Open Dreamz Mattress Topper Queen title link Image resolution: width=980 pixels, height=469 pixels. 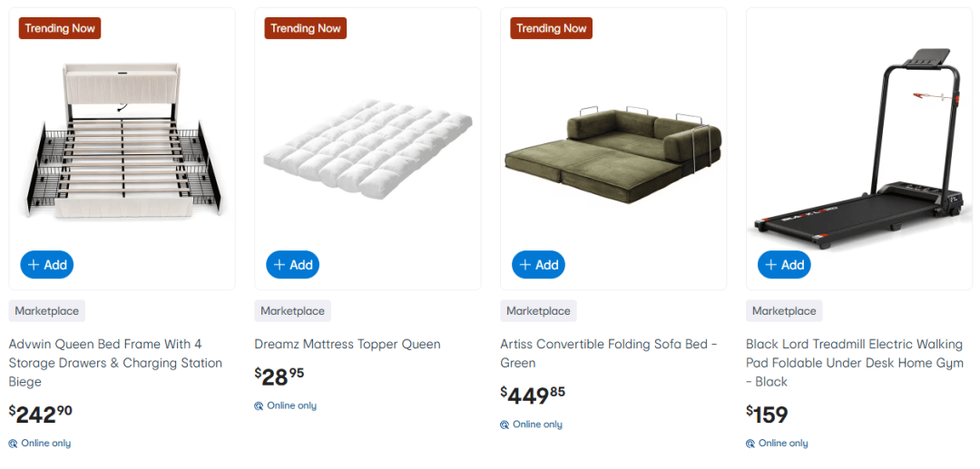pyautogui.click(x=348, y=345)
